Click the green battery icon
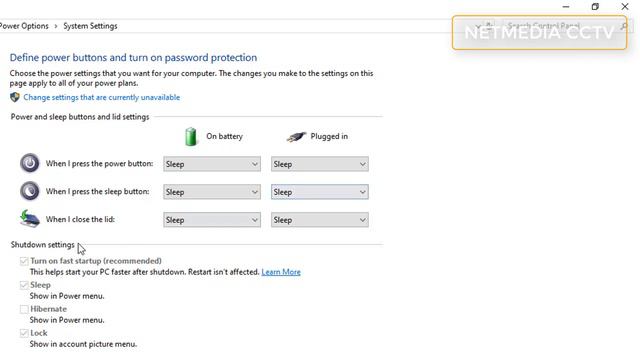The height and width of the screenshot is (360, 640). (191, 136)
